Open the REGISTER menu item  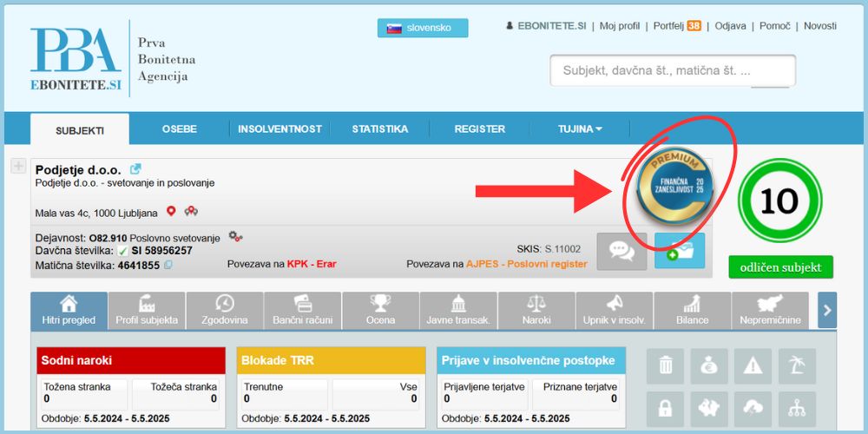[x=480, y=129]
